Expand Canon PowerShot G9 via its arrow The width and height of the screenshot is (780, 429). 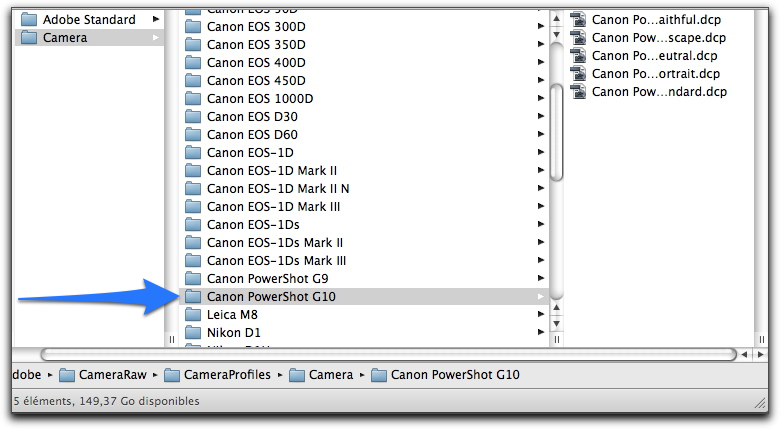point(541,278)
